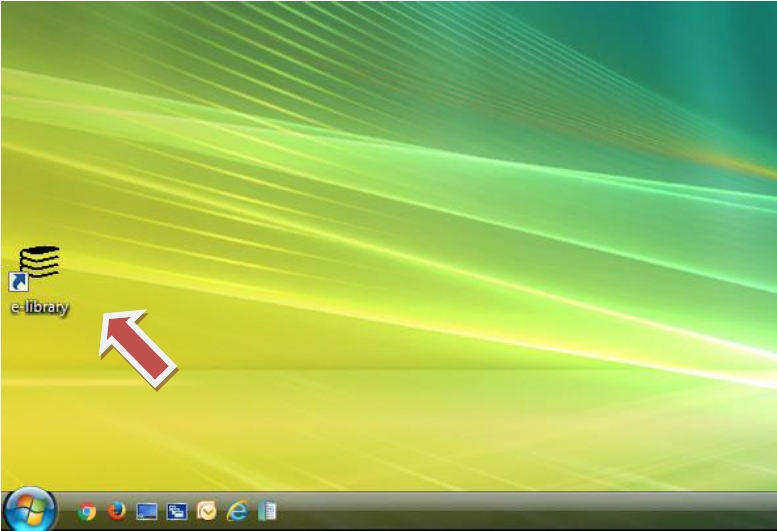Image resolution: width=777 pixels, height=531 pixels.
Task: Open Switch Between Windows icon
Action: pos(177,511)
